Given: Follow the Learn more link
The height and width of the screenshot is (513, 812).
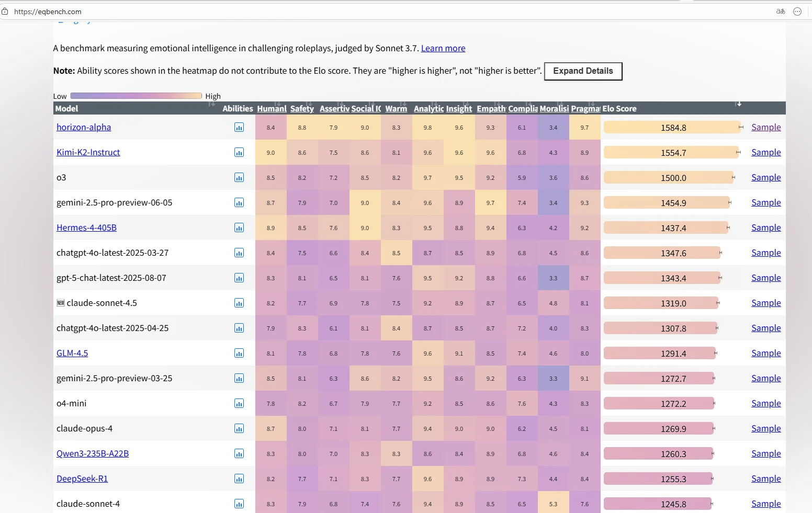Looking at the screenshot, I should pyautogui.click(x=443, y=48).
